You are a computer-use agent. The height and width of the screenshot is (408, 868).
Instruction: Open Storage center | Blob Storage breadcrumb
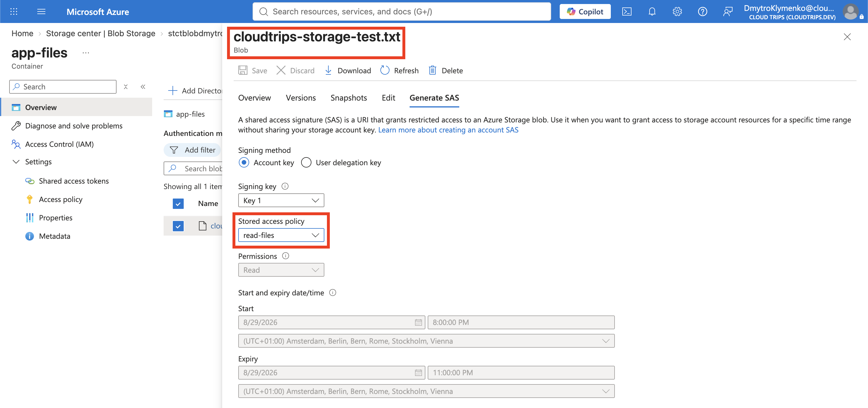click(x=100, y=33)
